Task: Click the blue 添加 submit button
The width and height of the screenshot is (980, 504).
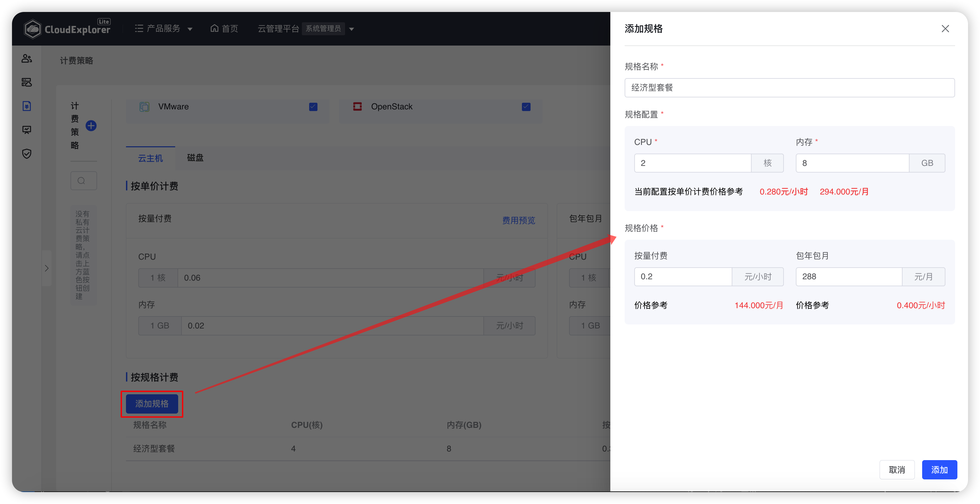Action: click(939, 470)
